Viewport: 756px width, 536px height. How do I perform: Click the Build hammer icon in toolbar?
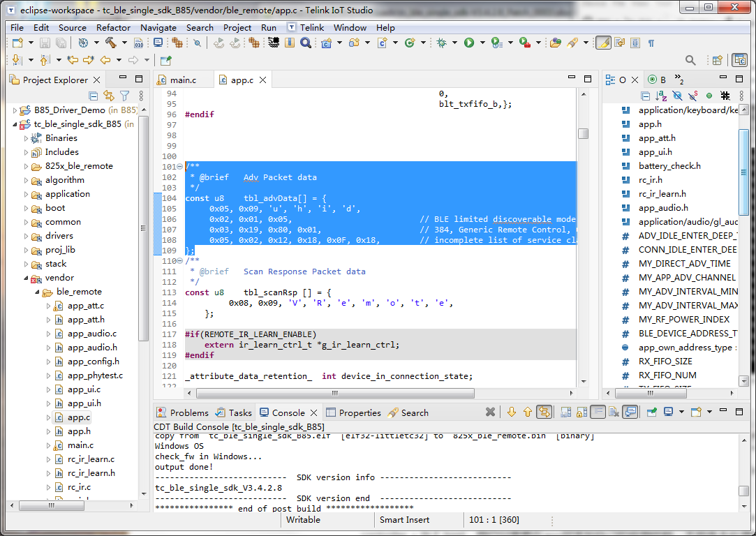[110, 43]
